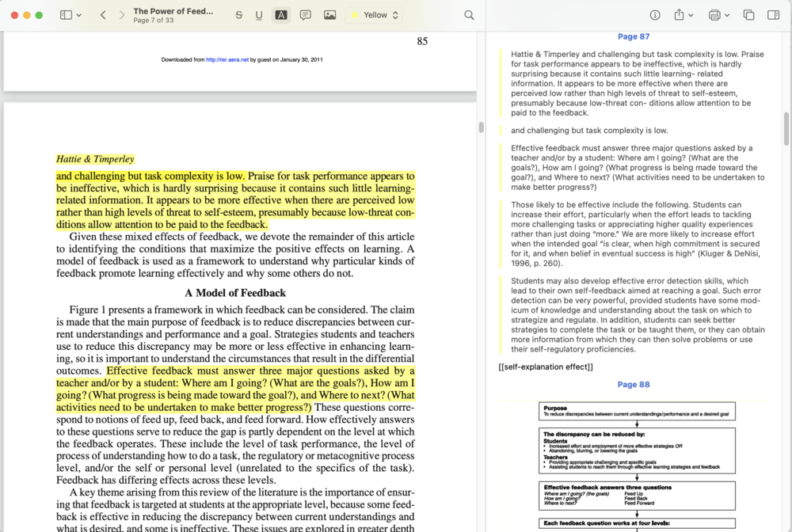The height and width of the screenshot is (532, 792).
Task: Close the window with red button
Action: coord(14,15)
